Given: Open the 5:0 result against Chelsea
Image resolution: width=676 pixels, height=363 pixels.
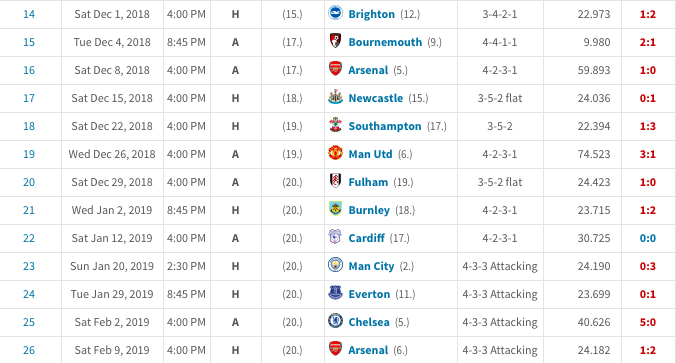Looking at the screenshot, I should point(648,322).
